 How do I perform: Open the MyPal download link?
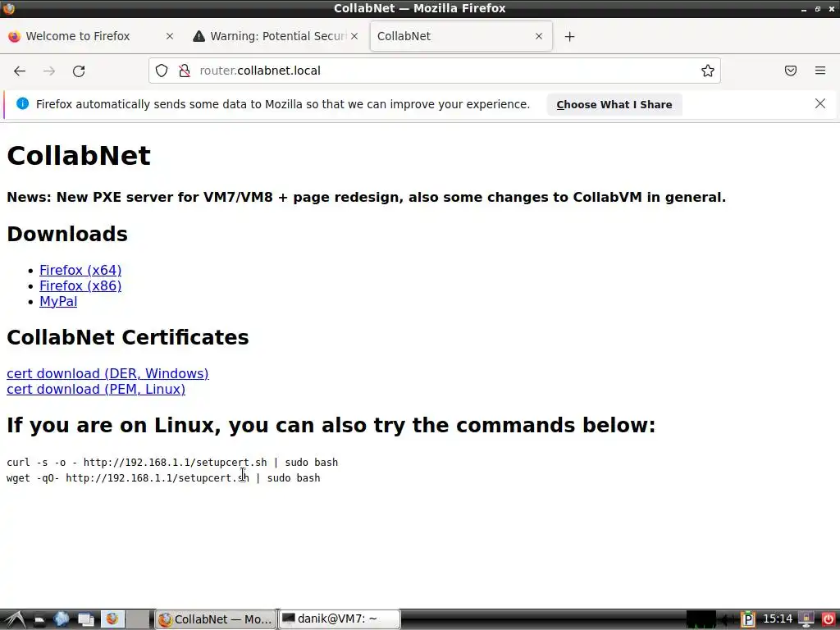[x=58, y=301]
